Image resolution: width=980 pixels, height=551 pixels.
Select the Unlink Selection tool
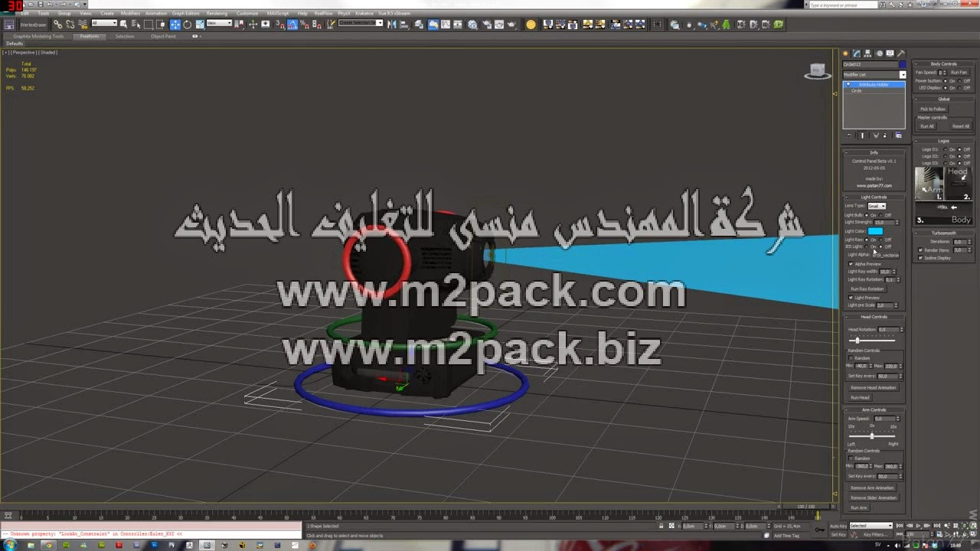click(70, 24)
